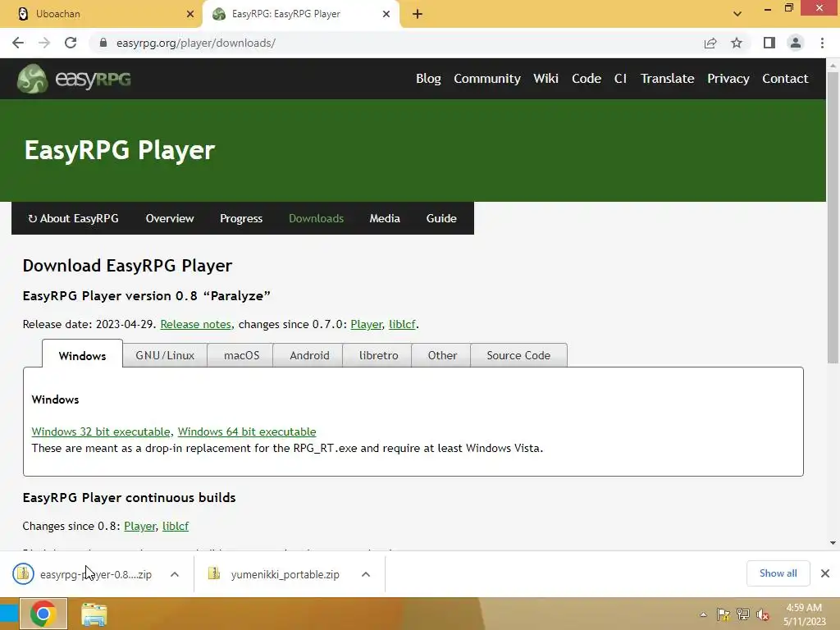Download Windows 32 bit executable
The image size is (840, 630).
point(101,431)
